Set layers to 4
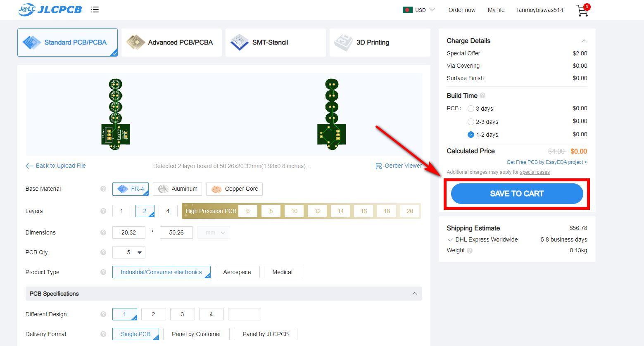The height and width of the screenshot is (346, 644). [x=168, y=211]
